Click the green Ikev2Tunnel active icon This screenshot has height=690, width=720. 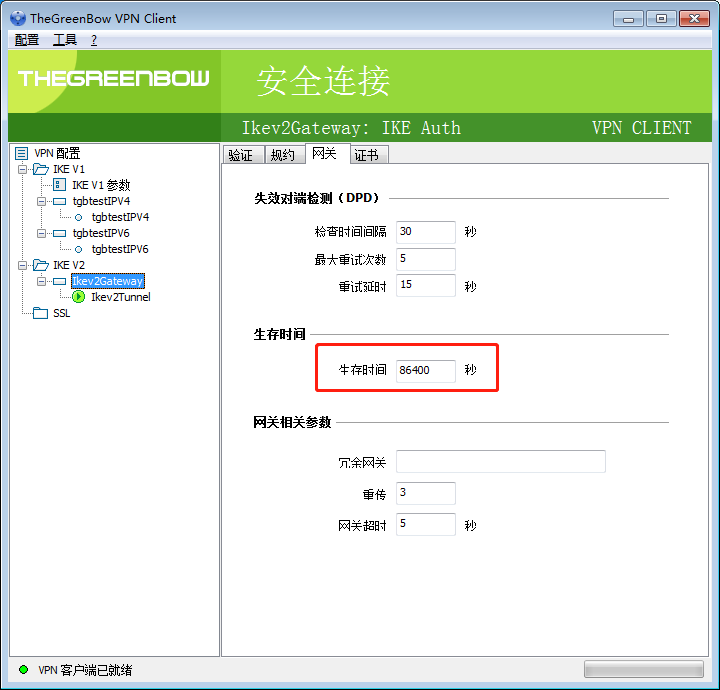pos(79,297)
